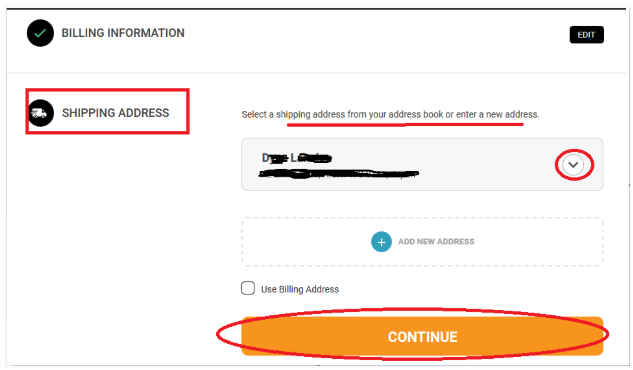
Task: Click the white CONTINUE label text
Action: pyautogui.click(x=423, y=337)
